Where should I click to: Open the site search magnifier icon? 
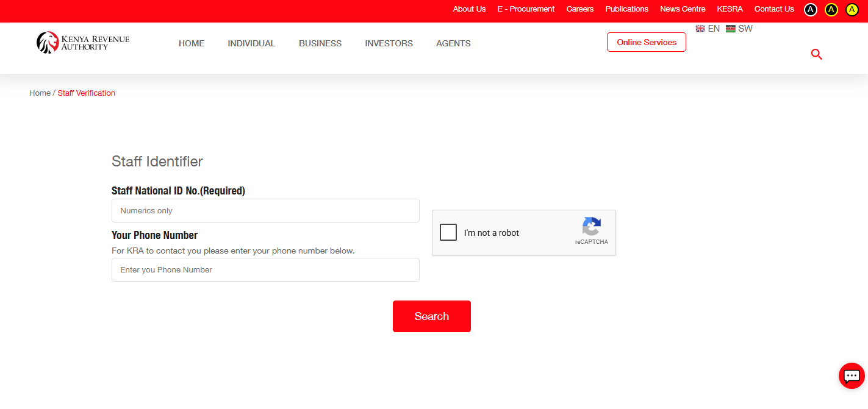[x=817, y=54]
